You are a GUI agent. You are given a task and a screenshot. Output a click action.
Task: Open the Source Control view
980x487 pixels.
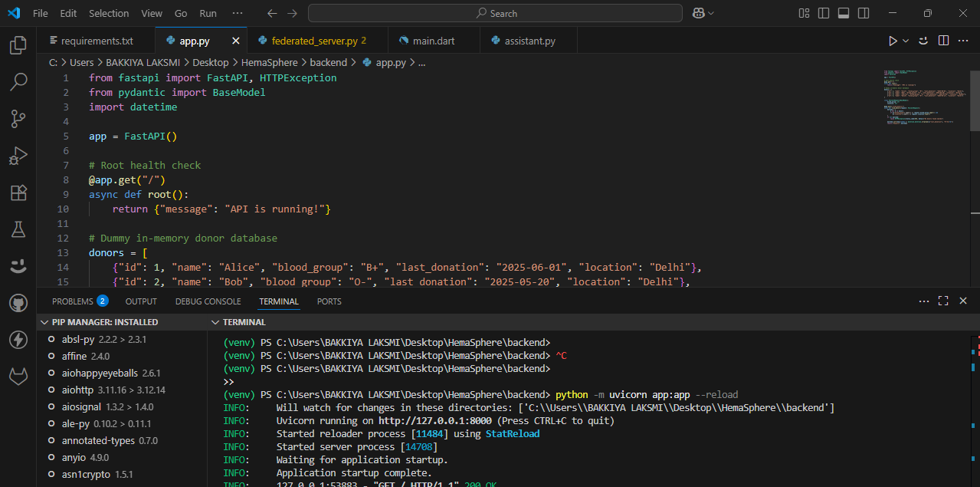tap(18, 118)
